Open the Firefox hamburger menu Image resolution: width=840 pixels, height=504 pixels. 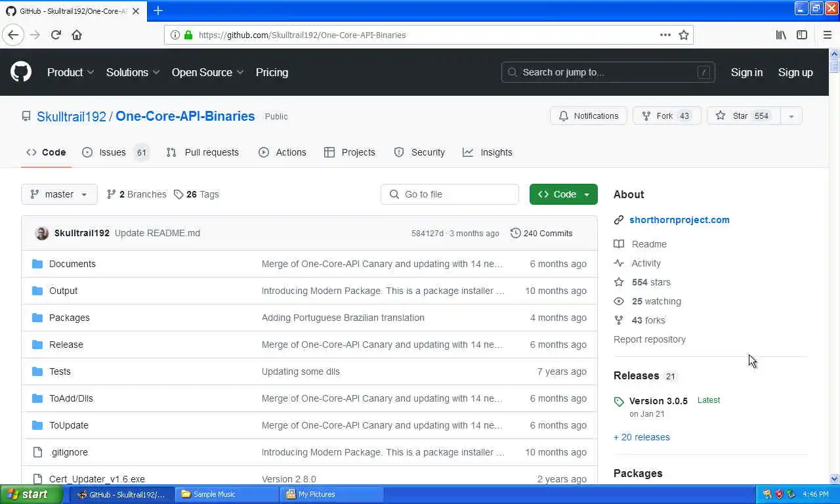pos(828,35)
